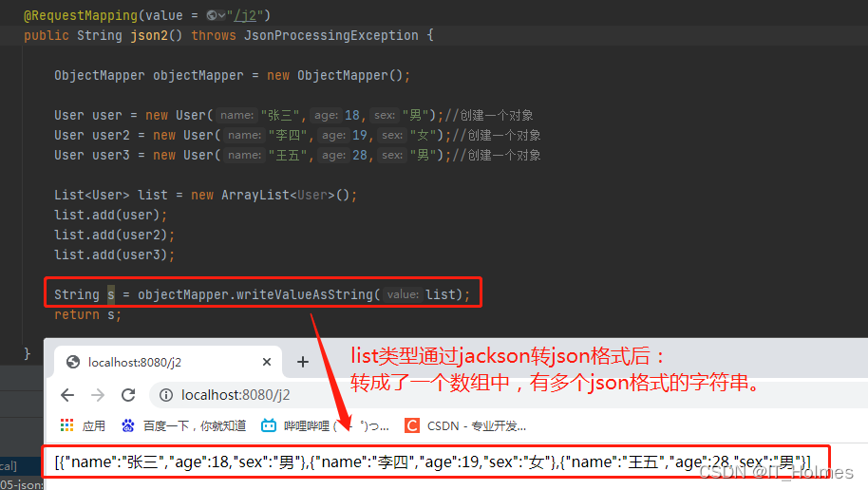Click the "return s;" statement
The width and height of the screenshot is (868, 490).
pyautogui.click(x=87, y=314)
